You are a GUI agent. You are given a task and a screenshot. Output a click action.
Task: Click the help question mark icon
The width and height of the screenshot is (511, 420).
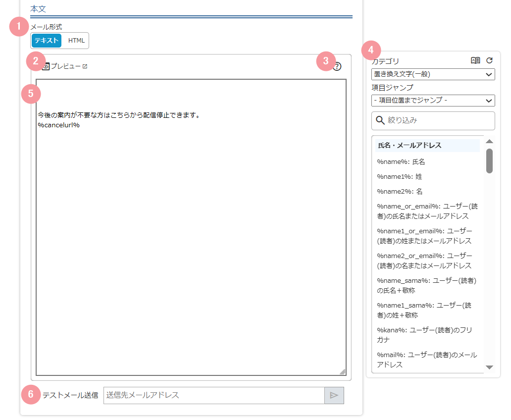pos(337,66)
